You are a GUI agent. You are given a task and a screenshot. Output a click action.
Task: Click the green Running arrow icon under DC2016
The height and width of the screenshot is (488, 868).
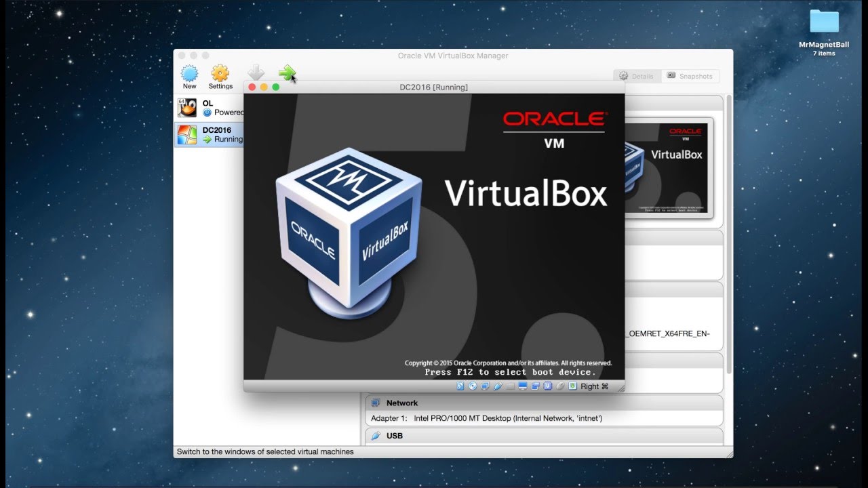208,139
